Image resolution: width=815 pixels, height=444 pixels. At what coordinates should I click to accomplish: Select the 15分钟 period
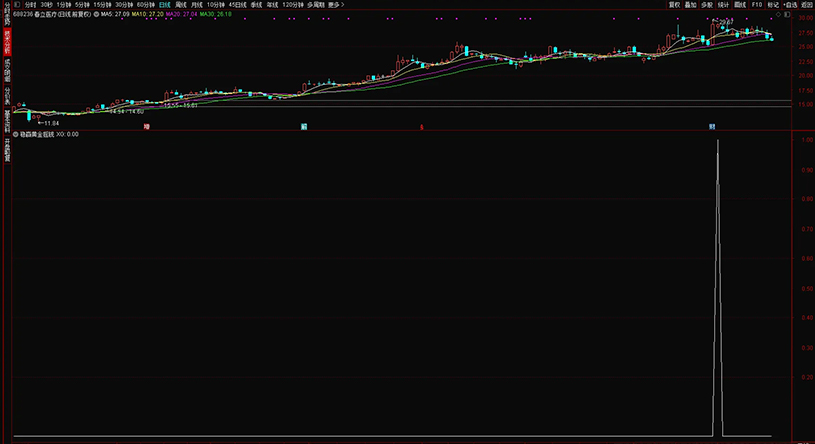tap(102, 5)
